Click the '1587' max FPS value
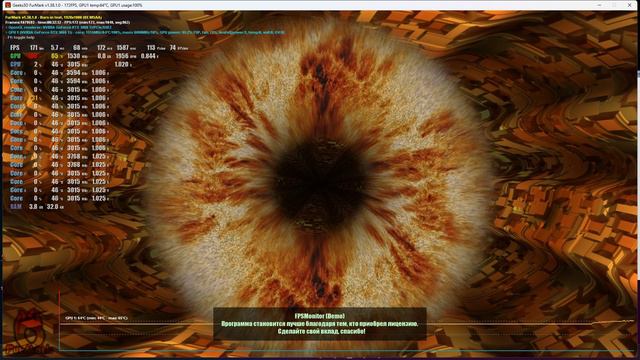Image resolution: width=640 pixels, height=360 pixels. (x=122, y=48)
